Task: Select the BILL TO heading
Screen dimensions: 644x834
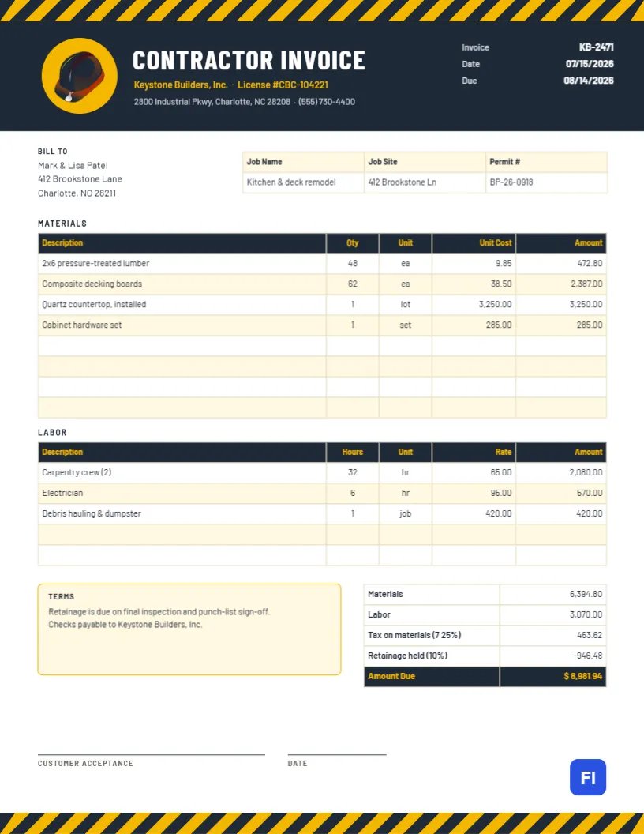Action: click(53, 152)
